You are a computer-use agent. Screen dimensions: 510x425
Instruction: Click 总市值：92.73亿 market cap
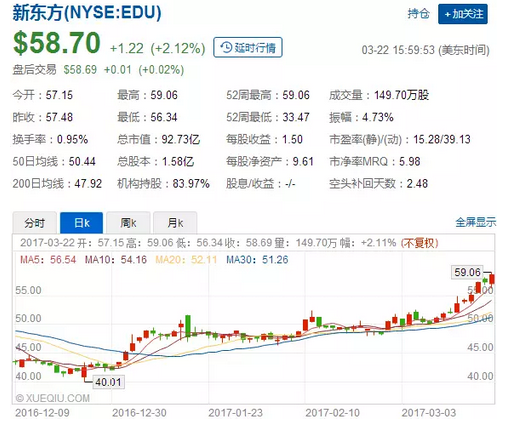point(159,139)
